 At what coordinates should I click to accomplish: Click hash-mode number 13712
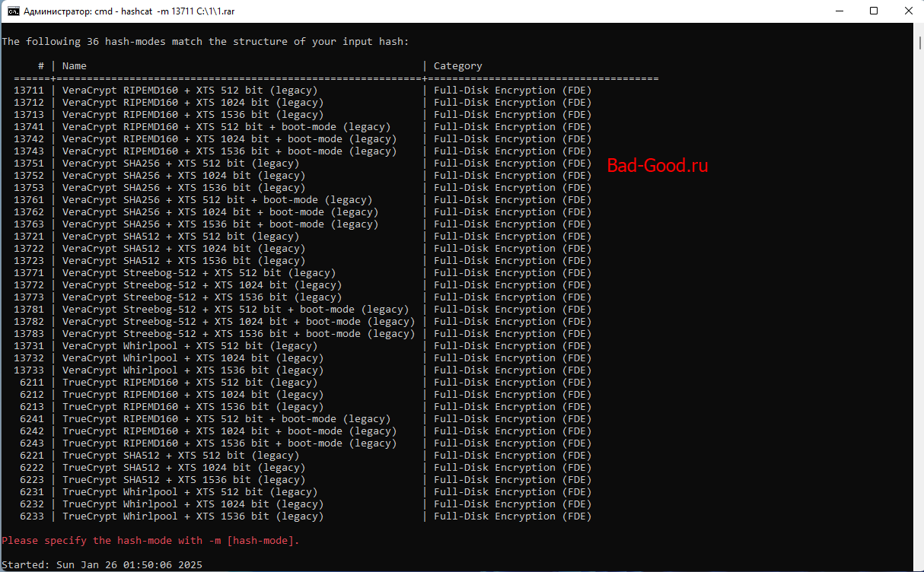coord(29,103)
